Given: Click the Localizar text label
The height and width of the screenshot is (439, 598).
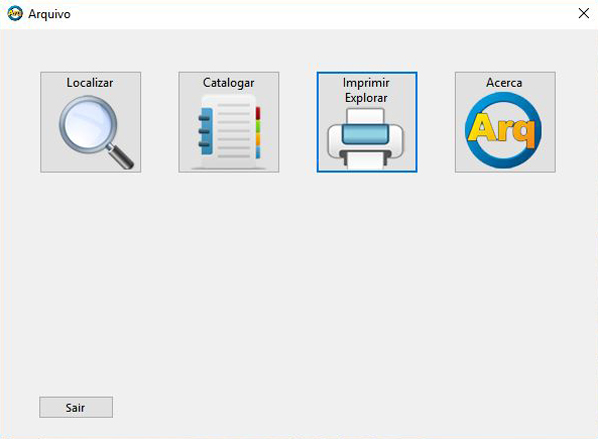Looking at the screenshot, I should (x=90, y=83).
